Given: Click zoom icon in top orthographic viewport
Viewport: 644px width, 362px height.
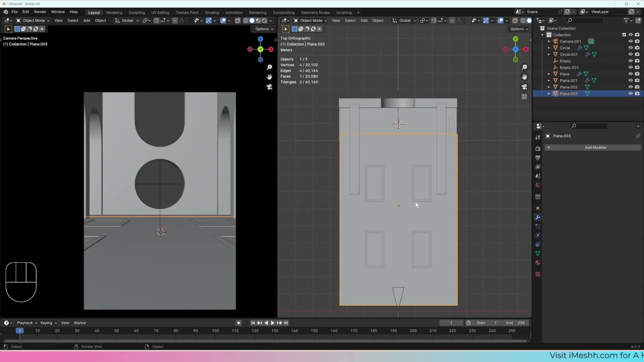Looking at the screenshot, I should (x=524, y=67).
